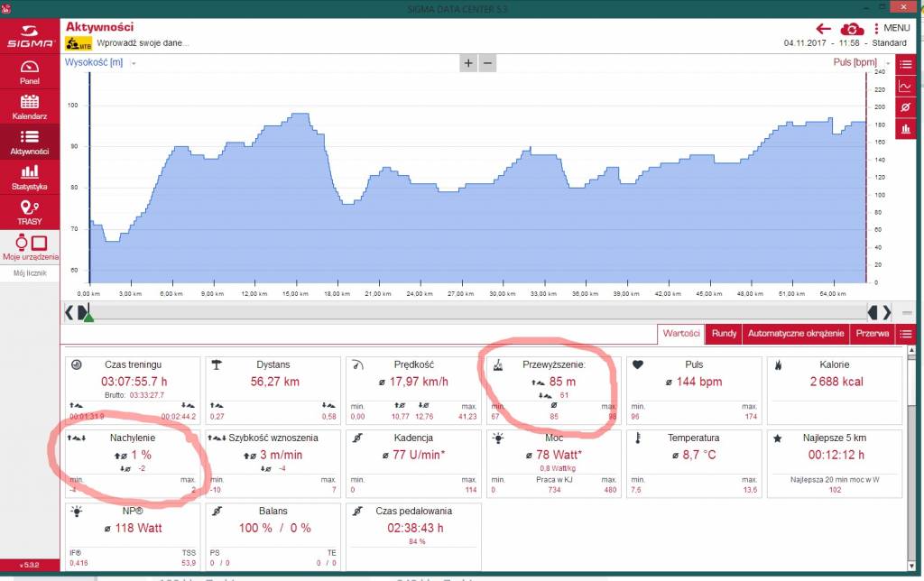
Task: Click the red back arrow icon
Action: click(823, 28)
